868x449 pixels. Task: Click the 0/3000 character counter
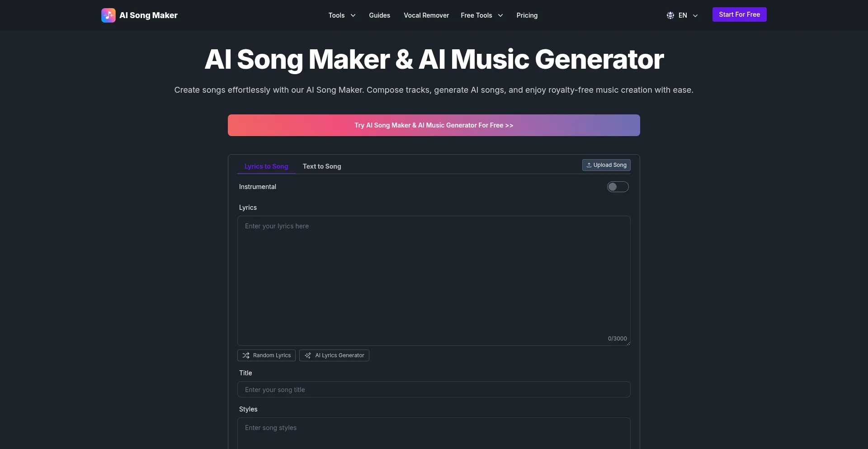[617, 339]
